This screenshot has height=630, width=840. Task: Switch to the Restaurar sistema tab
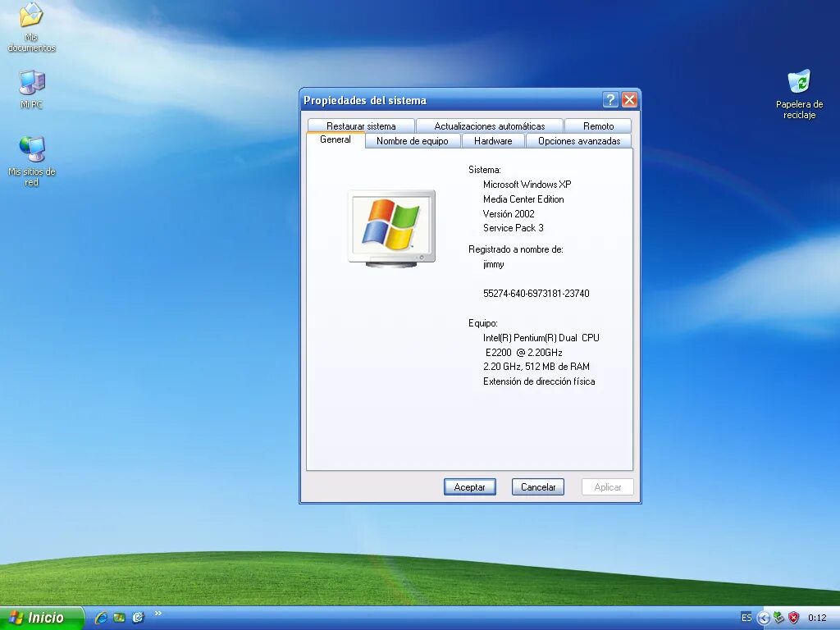click(x=361, y=126)
